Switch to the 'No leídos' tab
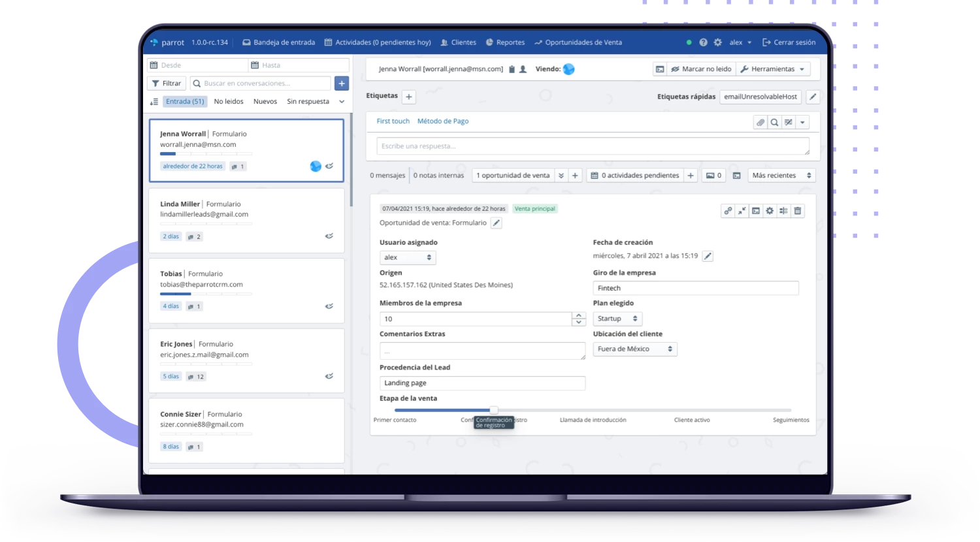Screen dimensions: 980x542 pos(228,101)
